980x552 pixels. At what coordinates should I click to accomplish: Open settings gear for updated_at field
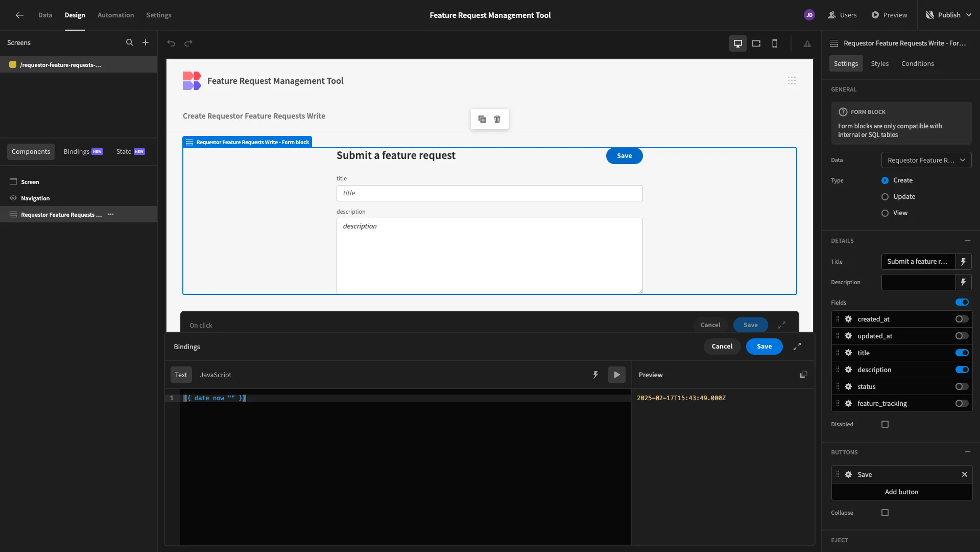tap(848, 336)
